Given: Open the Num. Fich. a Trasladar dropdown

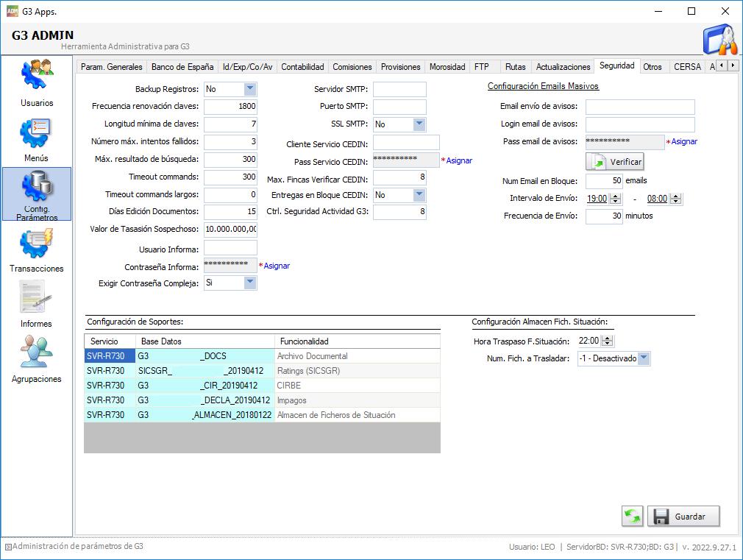Looking at the screenshot, I should coord(644,358).
